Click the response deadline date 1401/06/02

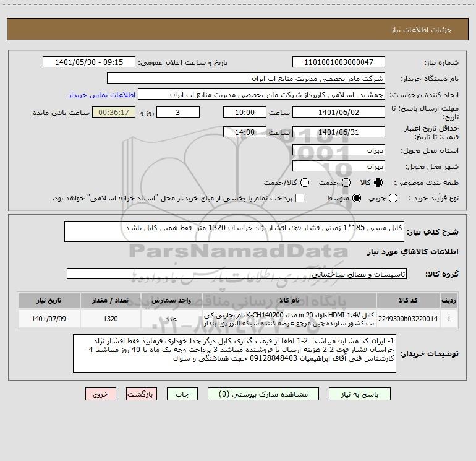[x=339, y=112]
